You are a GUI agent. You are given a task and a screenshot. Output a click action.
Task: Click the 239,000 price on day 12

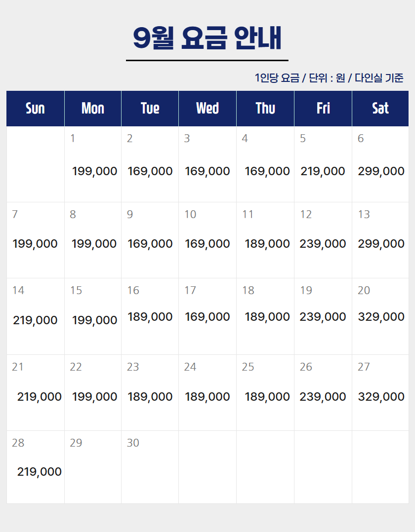tap(323, 244)
